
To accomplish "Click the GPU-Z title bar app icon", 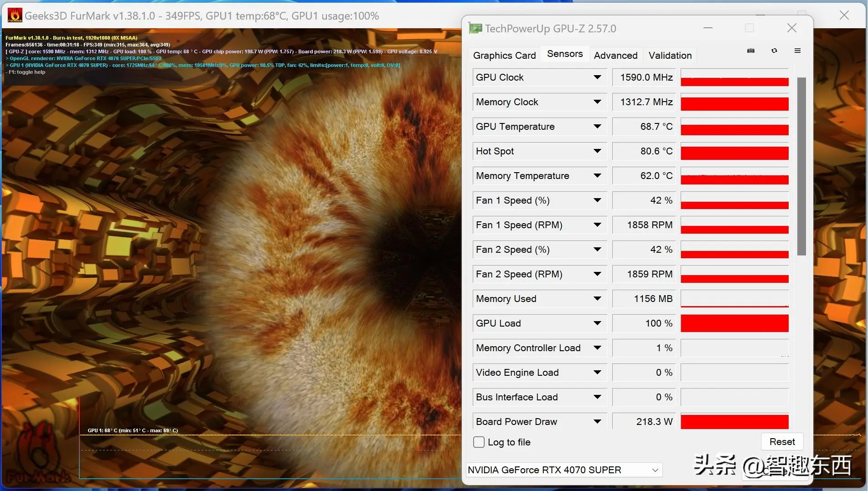I will click(475, 28).
